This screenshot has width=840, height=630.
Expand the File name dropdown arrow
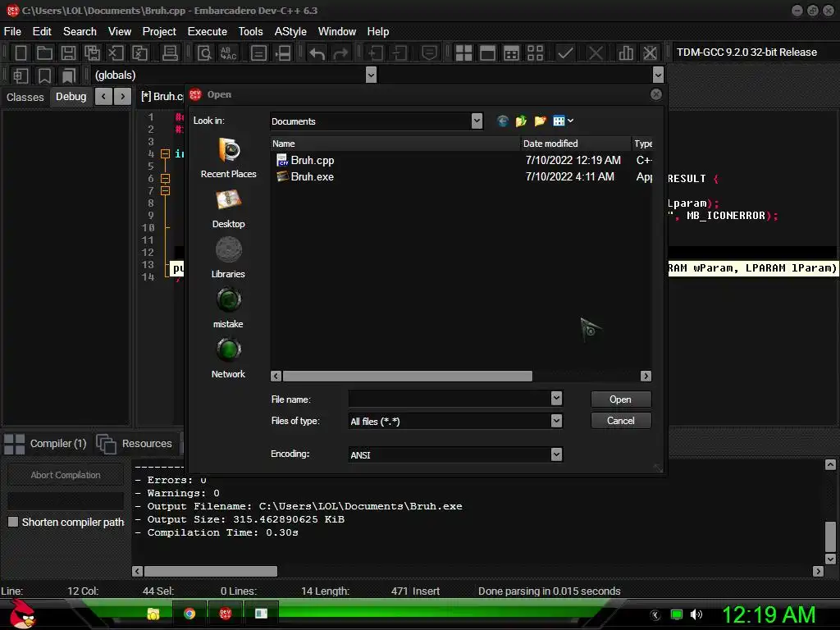pos(556,398)
